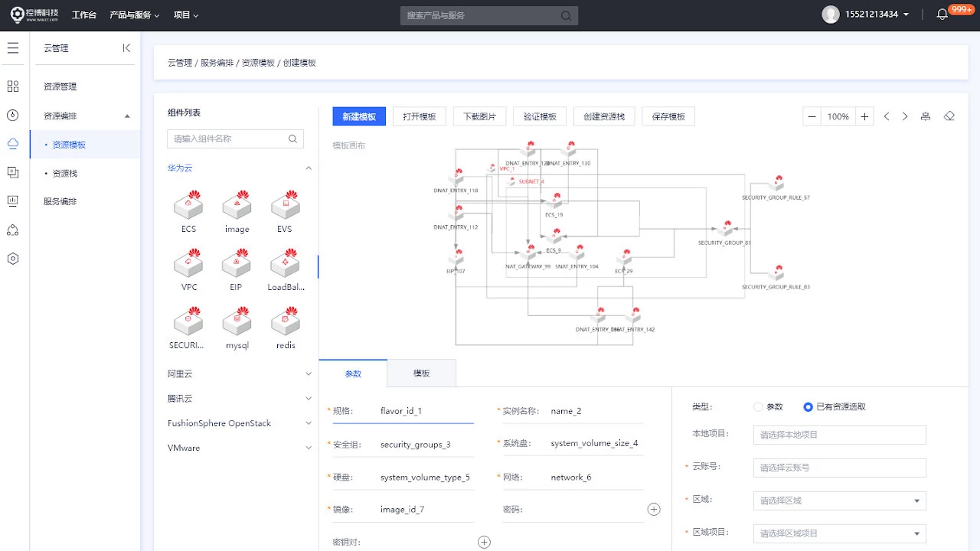Focus the 请输入组件名称 input field
This screenshot has height=551, width=980.
click(235, 139)
